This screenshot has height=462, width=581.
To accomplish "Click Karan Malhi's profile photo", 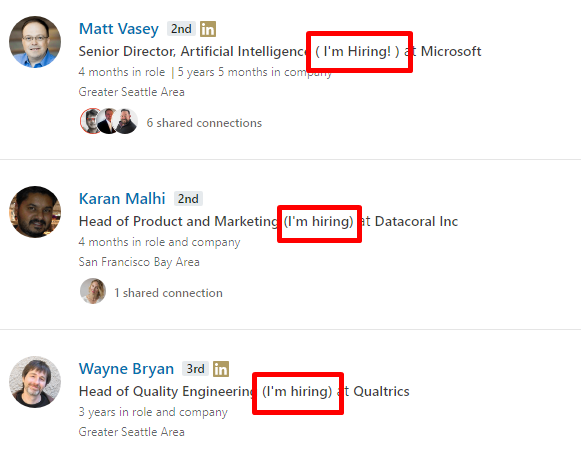I will pos(35,212).
